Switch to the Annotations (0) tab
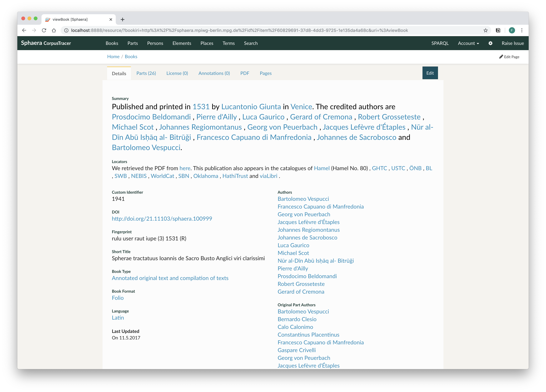Image resolution: width=546 pixels, height=392 pixels. (214, 73)
